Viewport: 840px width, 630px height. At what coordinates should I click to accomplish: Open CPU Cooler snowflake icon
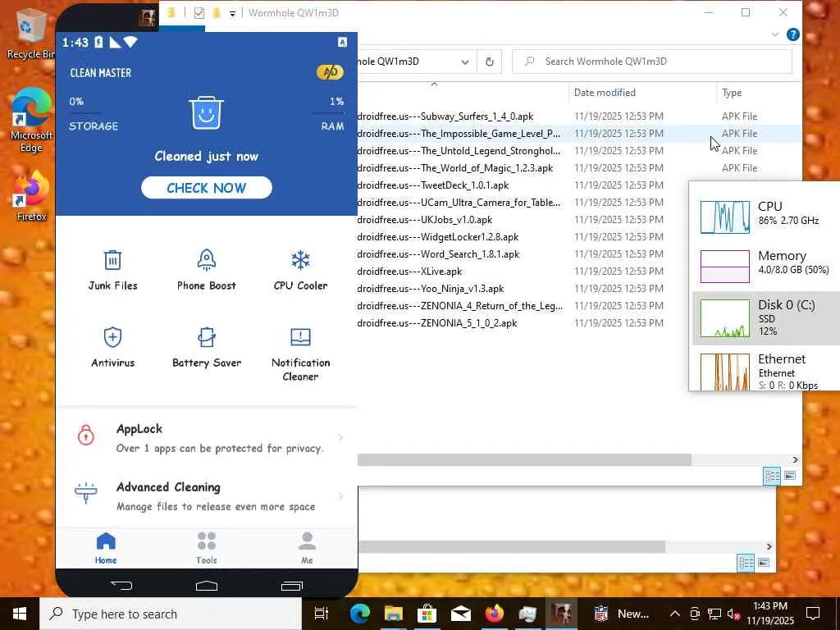(300, 270)
